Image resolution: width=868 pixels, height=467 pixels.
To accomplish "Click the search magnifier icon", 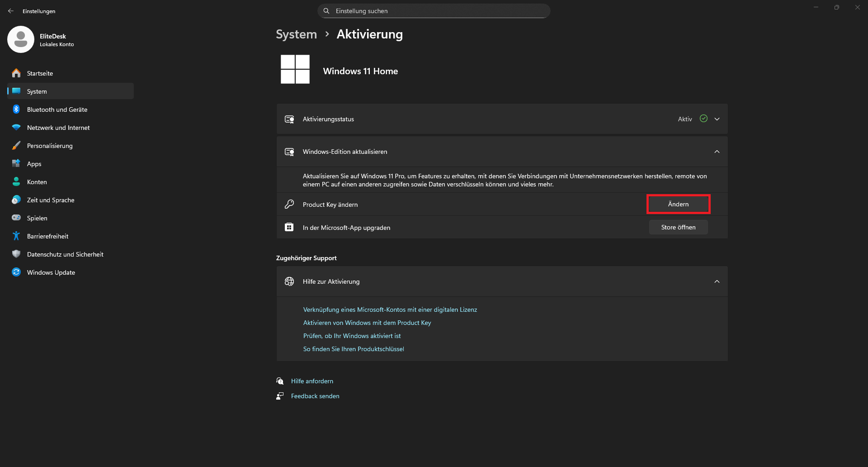I will [x=326, y=11].
